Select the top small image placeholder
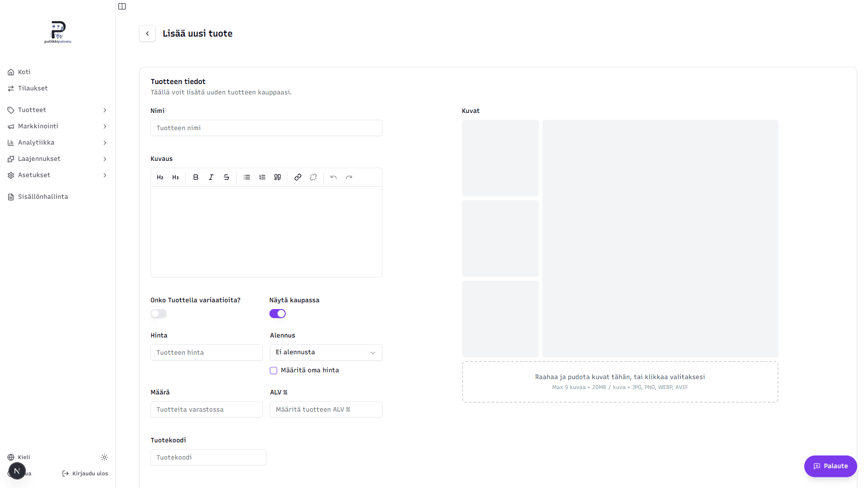Screen dimensions: 868x488 coord(500,158)
